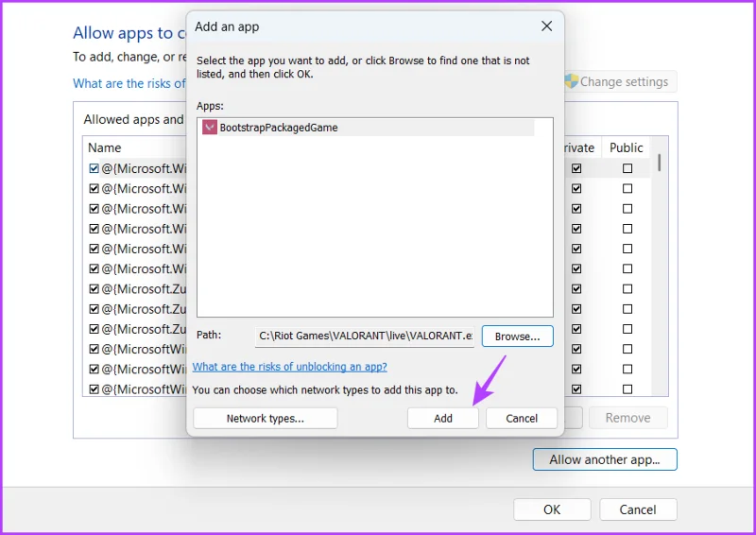Open the risks of unblocking an app link

point(290,367)
